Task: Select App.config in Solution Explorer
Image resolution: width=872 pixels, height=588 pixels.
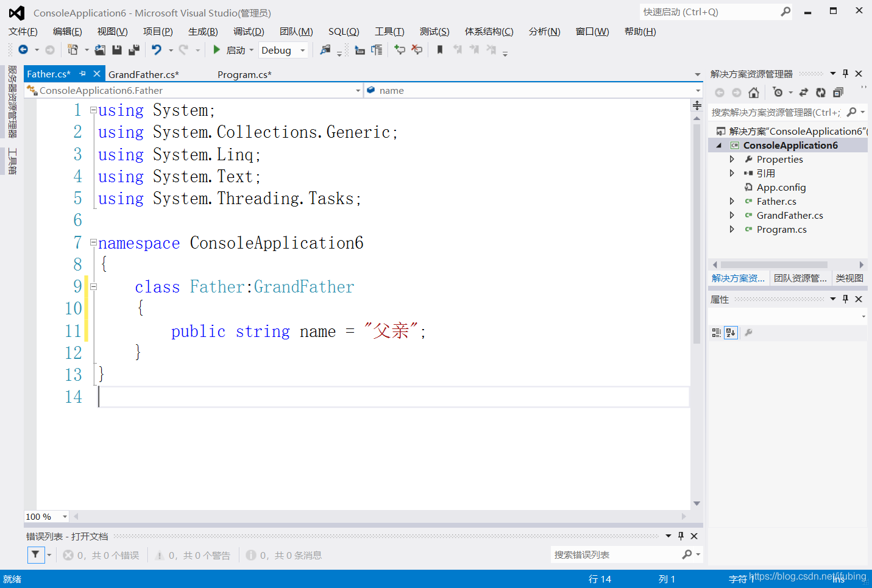Action: 781,187
